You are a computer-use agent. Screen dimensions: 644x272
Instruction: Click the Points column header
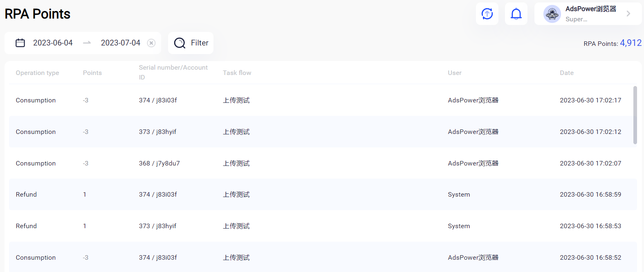coord(92,73)
